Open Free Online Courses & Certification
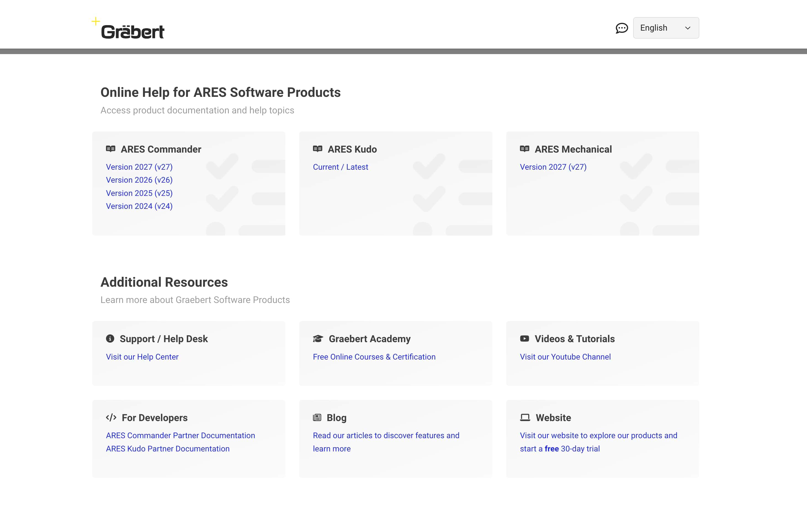Image resolution: width=807 pixels, height=532 pixels. [374, 357]
